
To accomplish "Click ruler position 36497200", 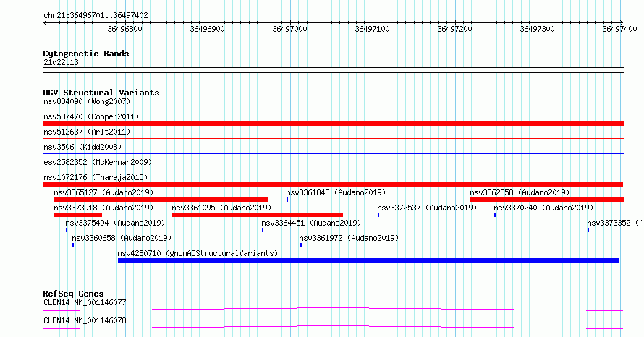I will pos(454,29).
